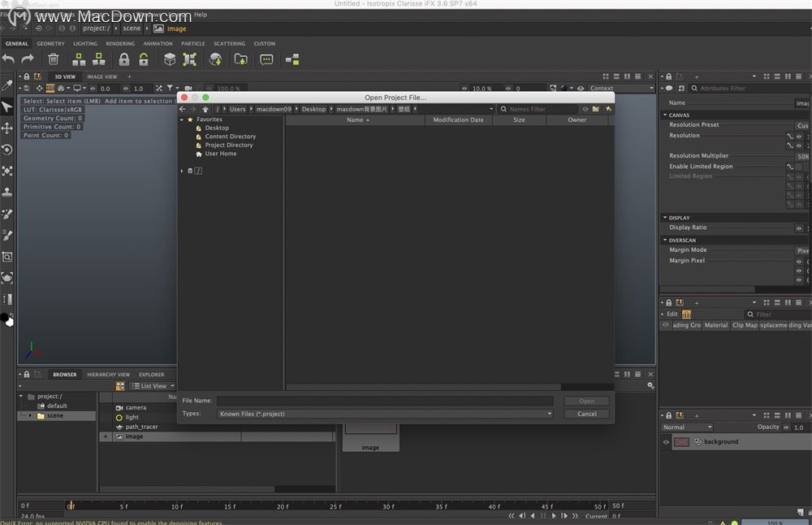Viewport: 812px width, 525px height.
Task: Go back using the dialog's left arrow
Action: coord(182,109)
